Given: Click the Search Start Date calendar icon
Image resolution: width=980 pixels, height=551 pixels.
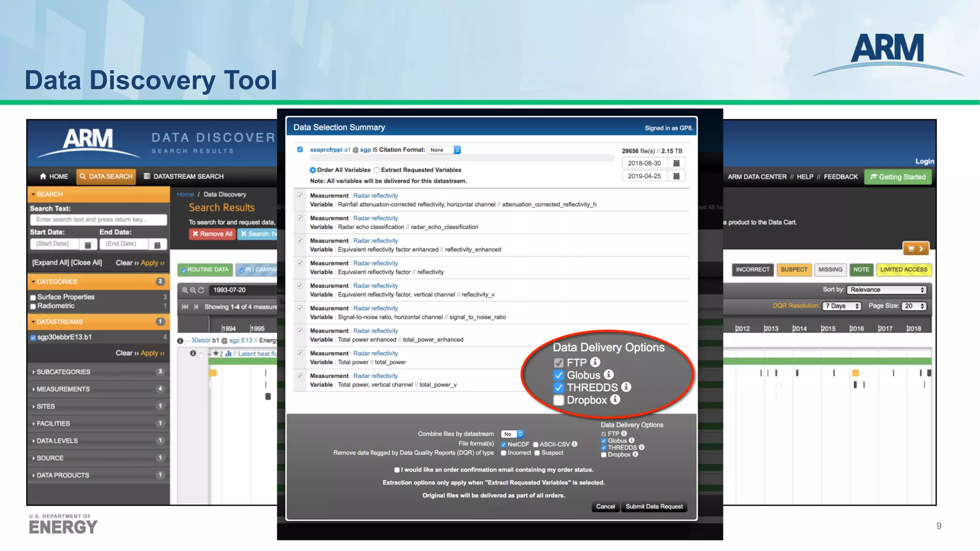Looking at the screenshot, I should tap(88, 245).
